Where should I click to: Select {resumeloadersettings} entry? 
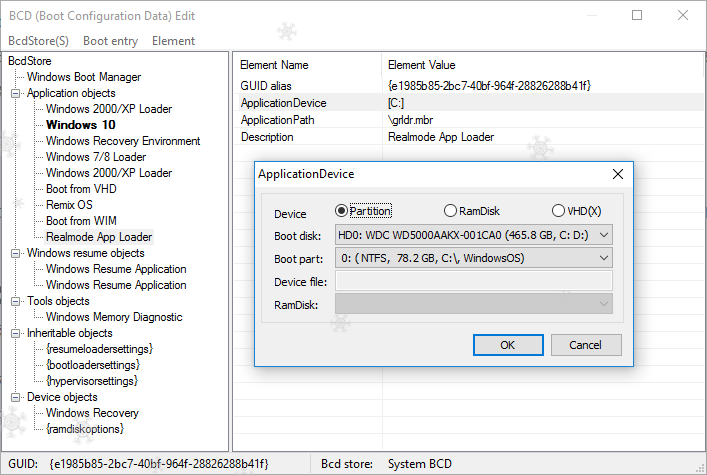99,349
